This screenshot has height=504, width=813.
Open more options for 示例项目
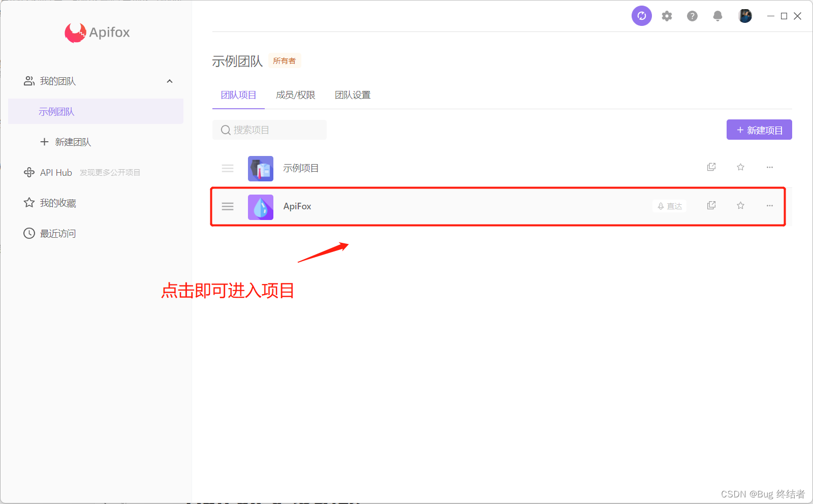click(770, 167)
